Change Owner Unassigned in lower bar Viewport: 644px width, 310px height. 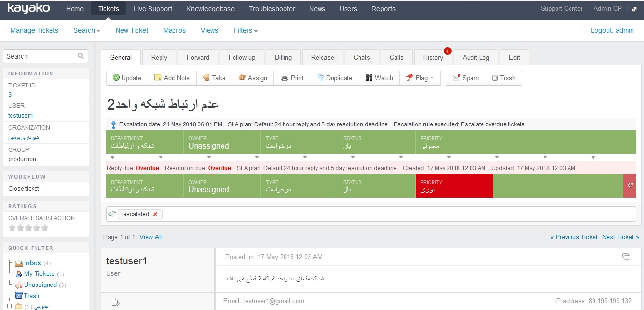tap(222, 186)
